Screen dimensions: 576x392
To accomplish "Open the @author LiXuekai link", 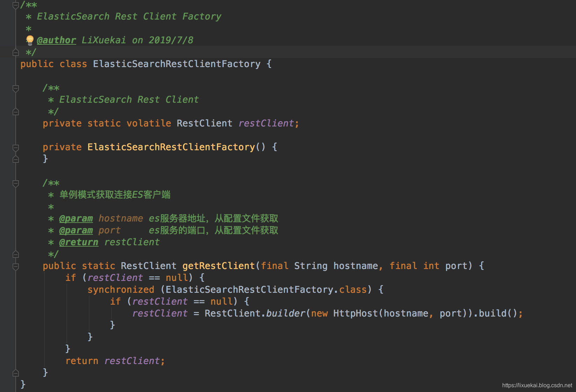I will click(56, 40).
